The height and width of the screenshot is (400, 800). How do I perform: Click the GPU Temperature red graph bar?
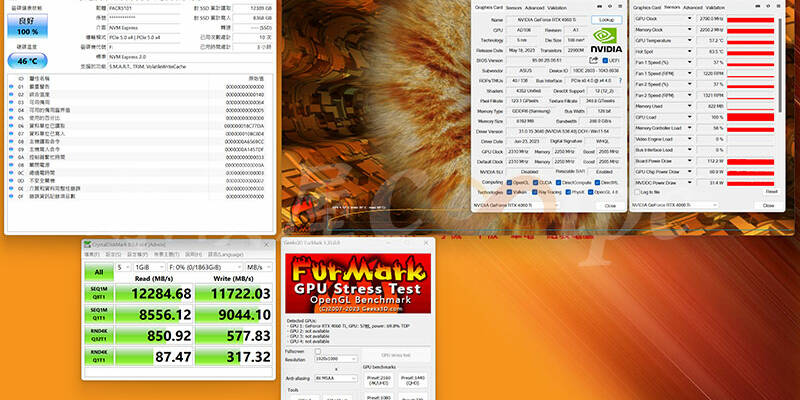pyautogui.click(x=750, y=41)
